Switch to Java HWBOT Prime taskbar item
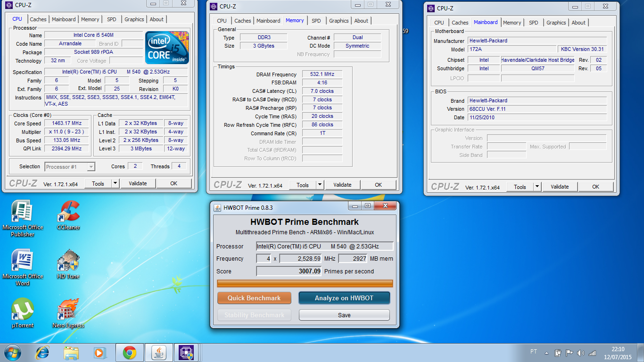 click(x=158, y=353)
